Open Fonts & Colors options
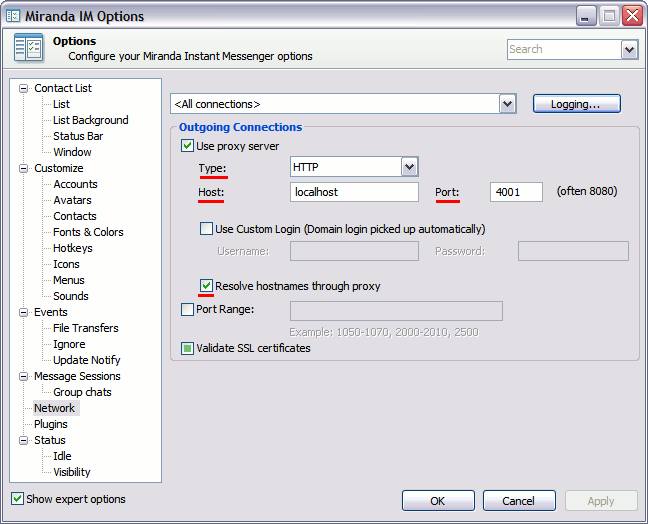This screenshot has width=648, height=524. point(88,232)
